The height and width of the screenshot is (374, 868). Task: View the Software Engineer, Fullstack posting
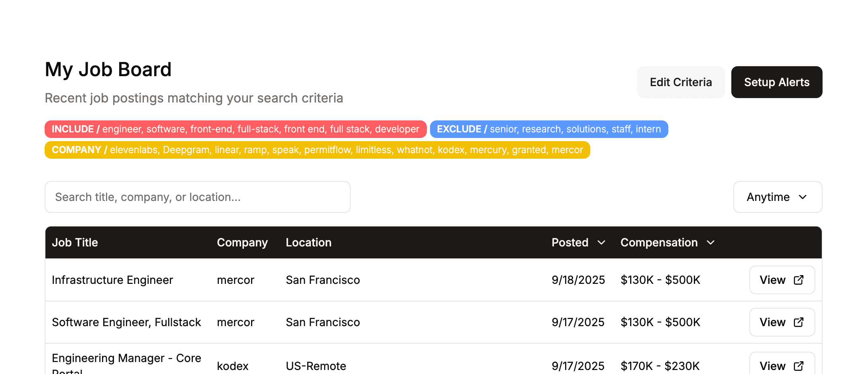[772, 322]
